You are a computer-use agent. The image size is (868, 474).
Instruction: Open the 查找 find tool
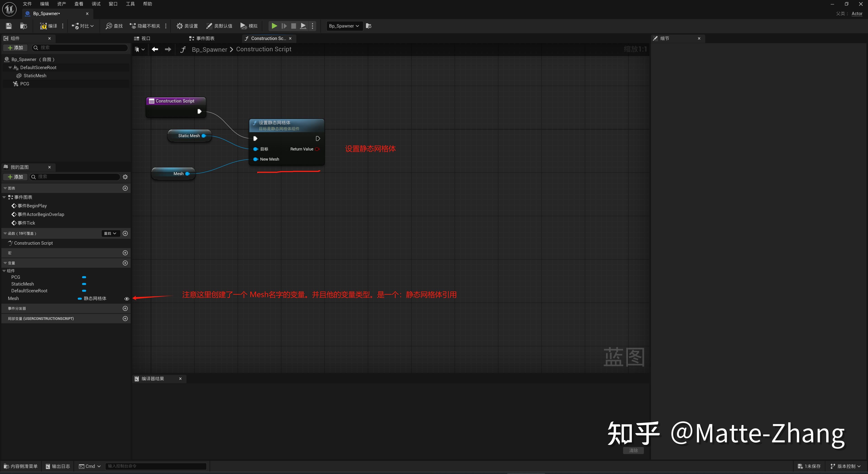point(114,26)
